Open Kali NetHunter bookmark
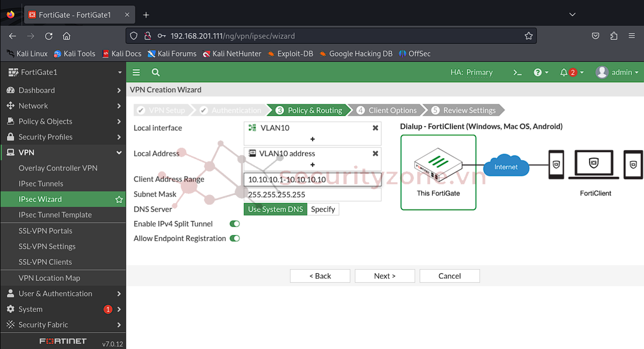 coord(232,54)
